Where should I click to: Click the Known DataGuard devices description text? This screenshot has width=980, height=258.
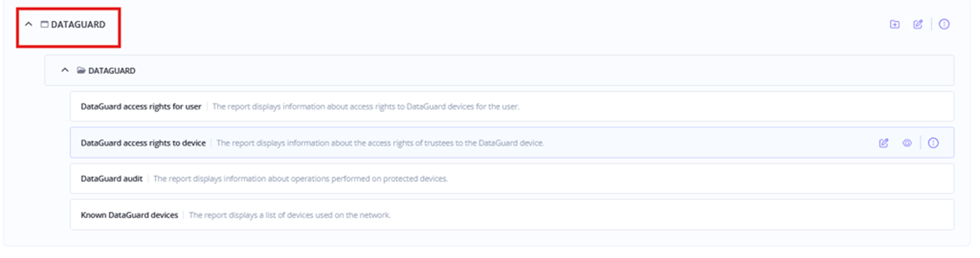pyautogui.click(x=289, y=215)
